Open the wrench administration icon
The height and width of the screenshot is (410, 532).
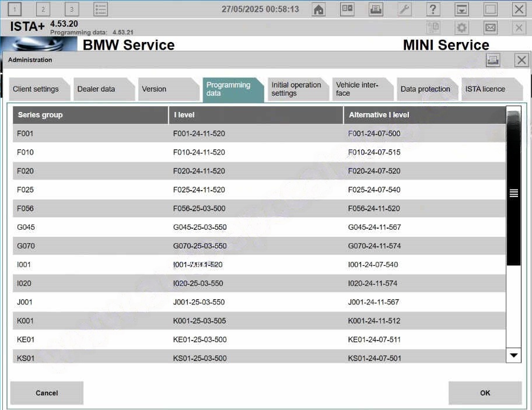[x=404, y=9]
